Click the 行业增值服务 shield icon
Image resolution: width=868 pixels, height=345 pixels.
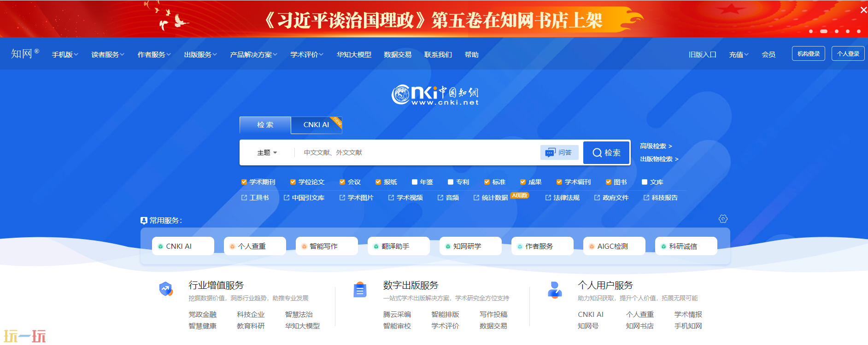[x=166, y=289]
